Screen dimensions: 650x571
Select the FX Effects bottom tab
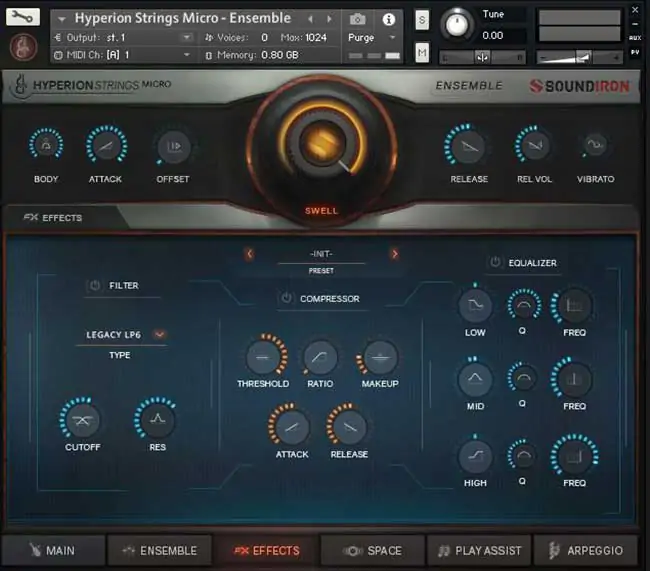[267, 550]
